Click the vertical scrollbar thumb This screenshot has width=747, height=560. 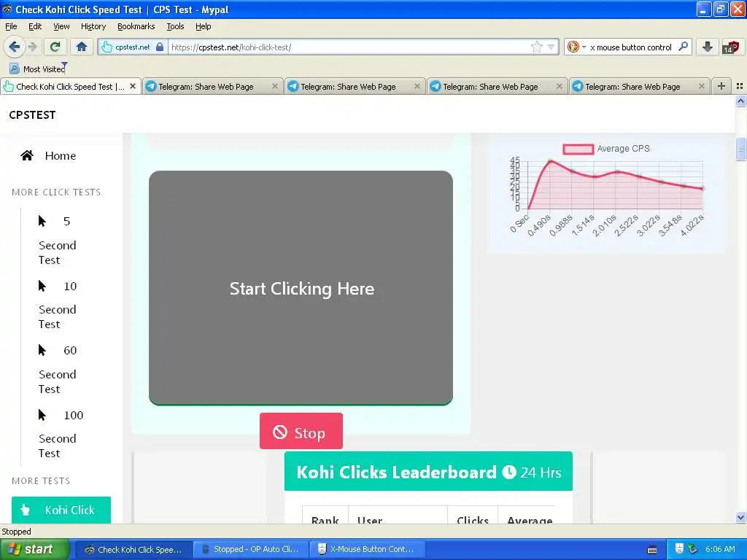click(740, 149)
